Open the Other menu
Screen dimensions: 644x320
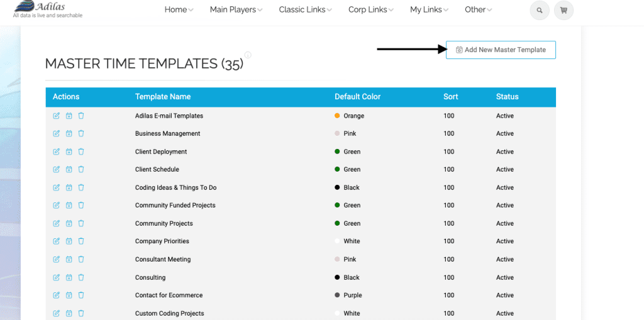click(479, 9)
